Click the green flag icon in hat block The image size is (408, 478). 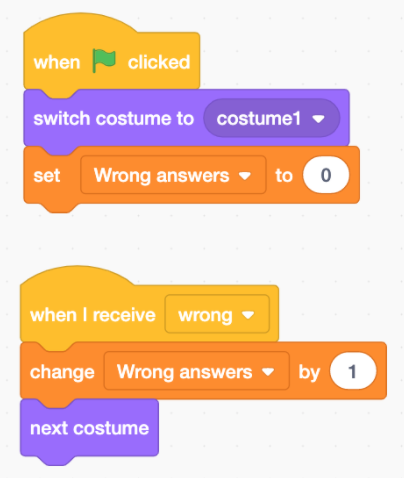pyautogui.click(x=104, y=61)
